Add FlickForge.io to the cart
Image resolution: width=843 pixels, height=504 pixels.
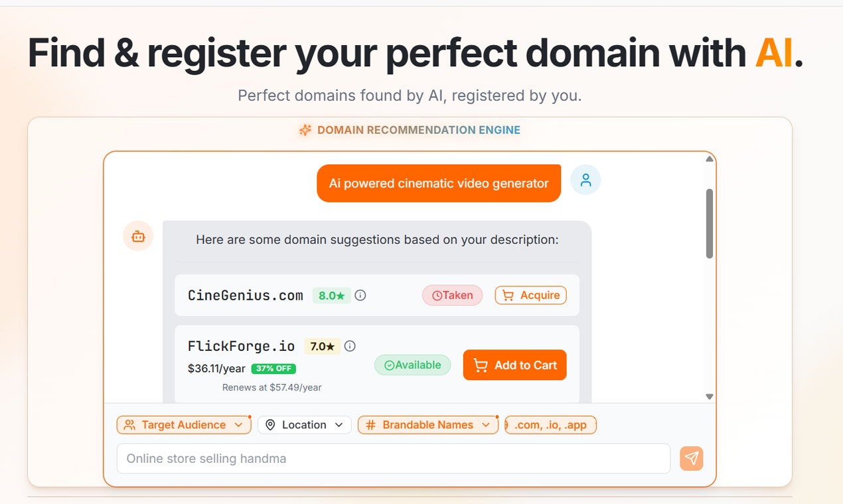click(x=514, y=365)
